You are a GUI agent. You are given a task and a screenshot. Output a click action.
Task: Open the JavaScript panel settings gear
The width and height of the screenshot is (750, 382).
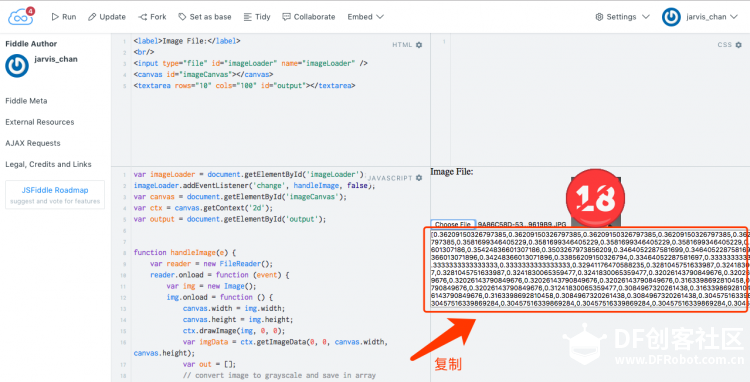419,178
